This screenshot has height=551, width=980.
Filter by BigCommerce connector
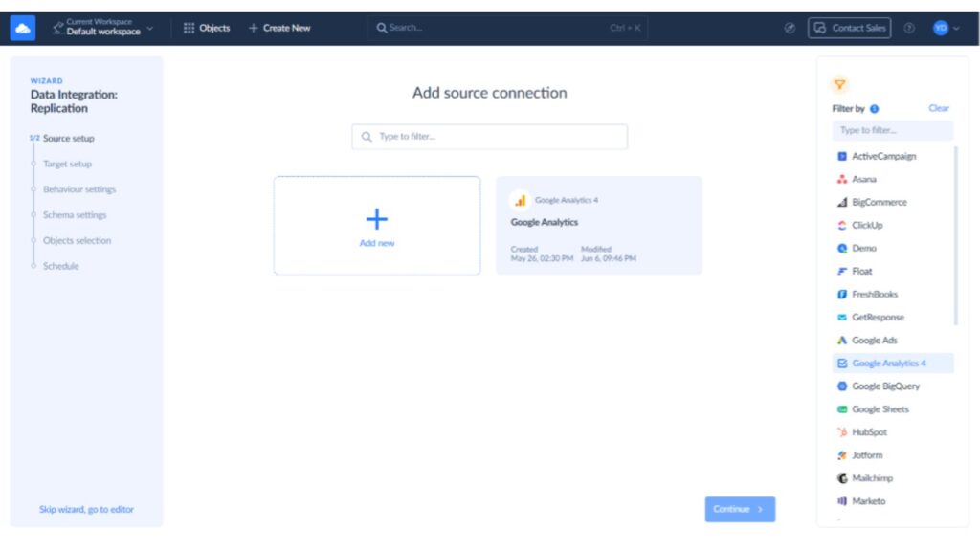coord(893,203)
